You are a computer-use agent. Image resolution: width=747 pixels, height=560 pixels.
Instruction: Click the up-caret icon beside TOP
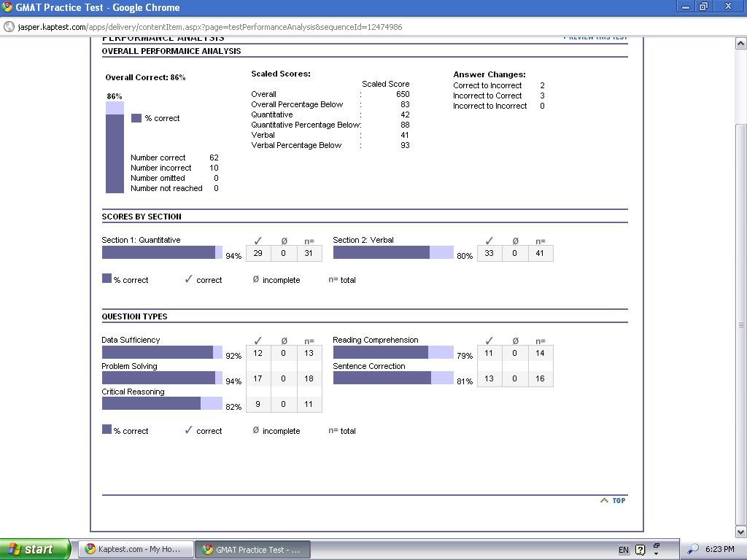click(x=604, y=500)
